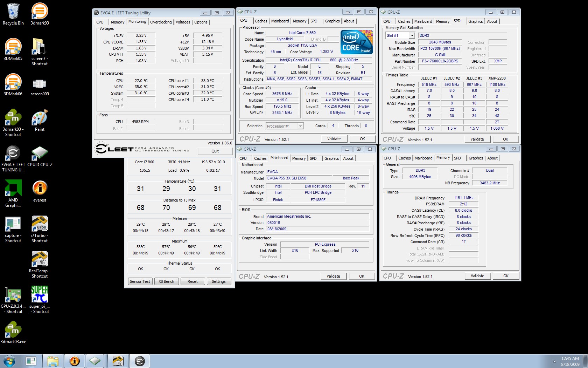Select the 3dmark03 - Shortcut desktop icon
Image resolution: width=588 pixels, height=368 pixels.
[x=13, y=123]
